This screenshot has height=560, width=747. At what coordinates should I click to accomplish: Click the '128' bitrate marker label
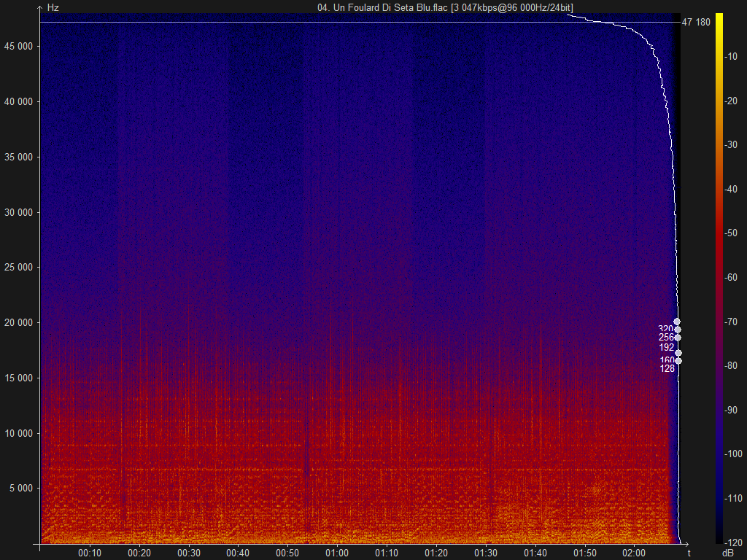click(x=667, y=368)
